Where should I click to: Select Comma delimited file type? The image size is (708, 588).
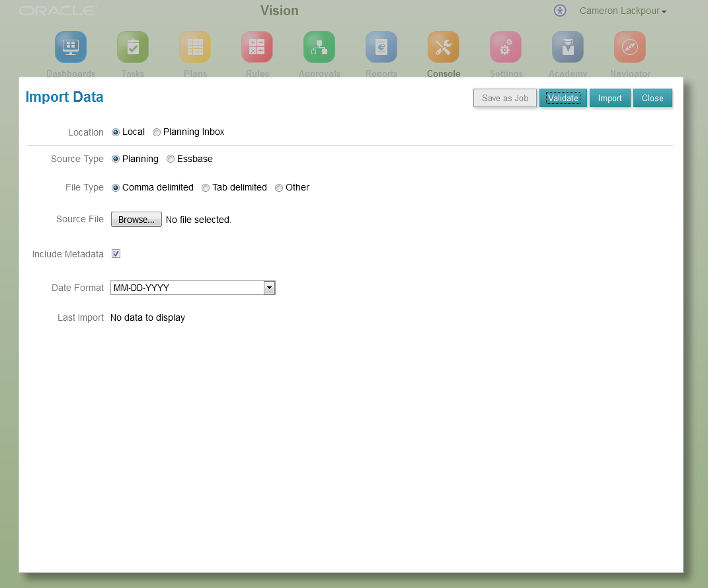tap(116, 188)
